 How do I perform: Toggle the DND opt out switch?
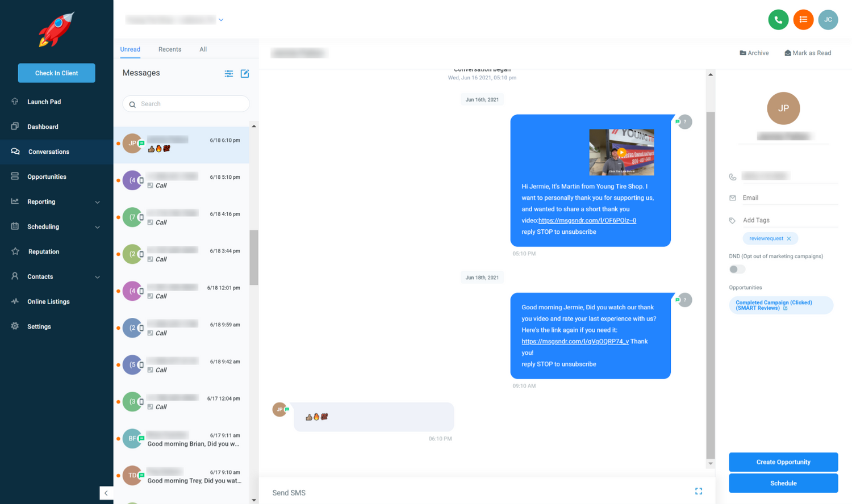click(x=737, y=270)
